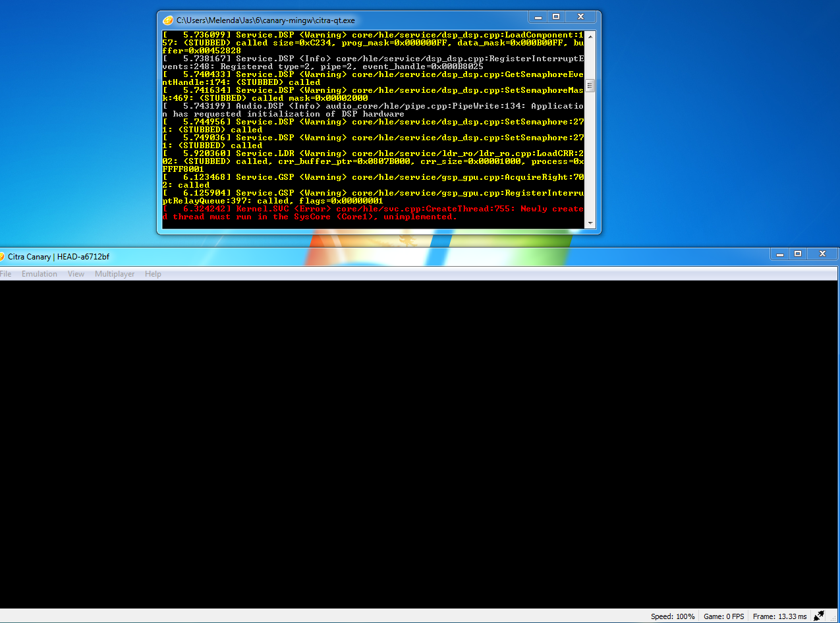Open the View menu in Citra
Screen dimensions: 840x623
76,274
